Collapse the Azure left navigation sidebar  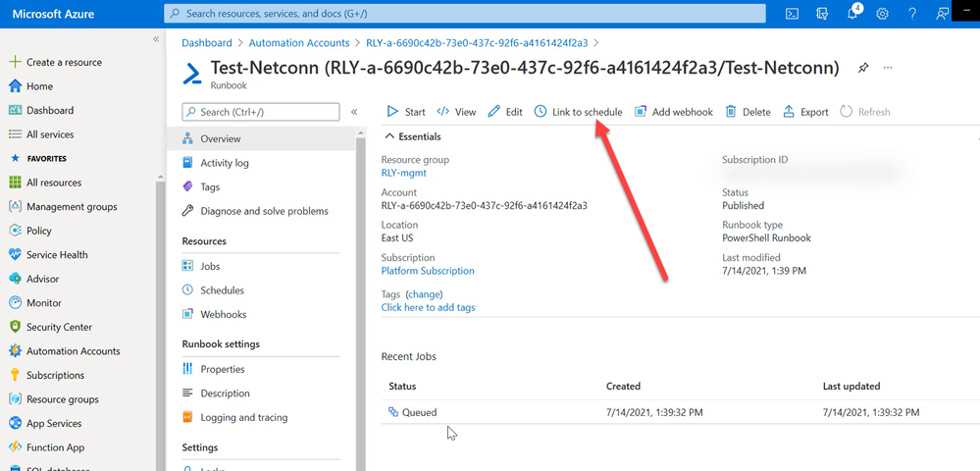pos(156,39)
